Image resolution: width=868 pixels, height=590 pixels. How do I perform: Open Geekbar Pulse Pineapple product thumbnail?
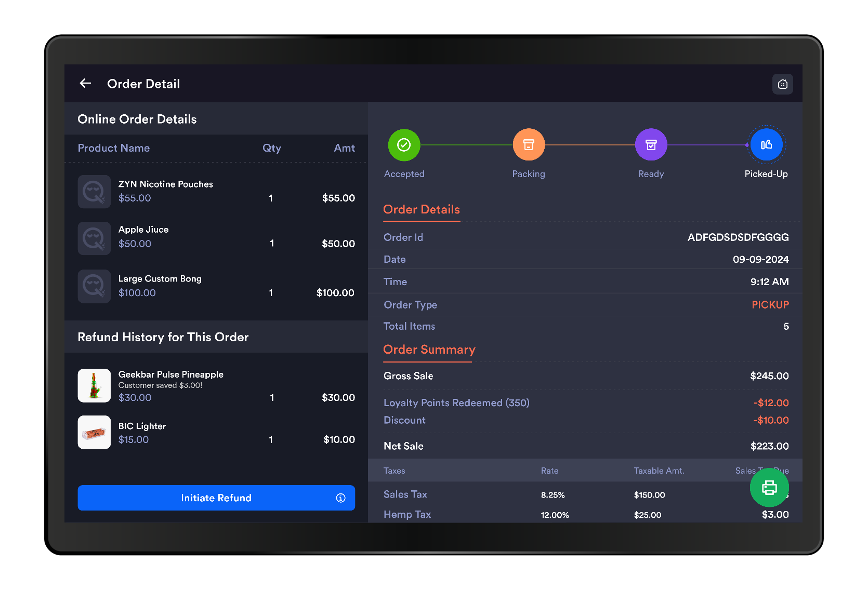point(94,386)
